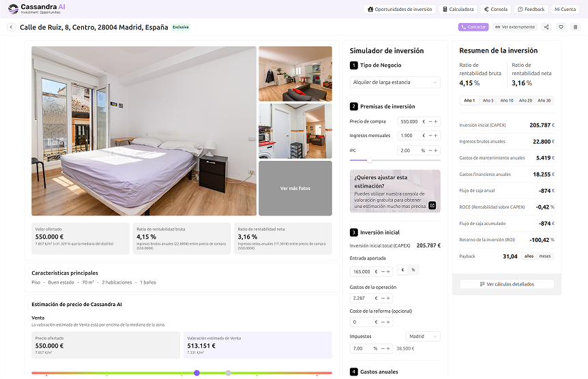The width and height of the screenshot is (588, 379).
Task: Click the trash delete icon
Action: [x=575, y=27]
